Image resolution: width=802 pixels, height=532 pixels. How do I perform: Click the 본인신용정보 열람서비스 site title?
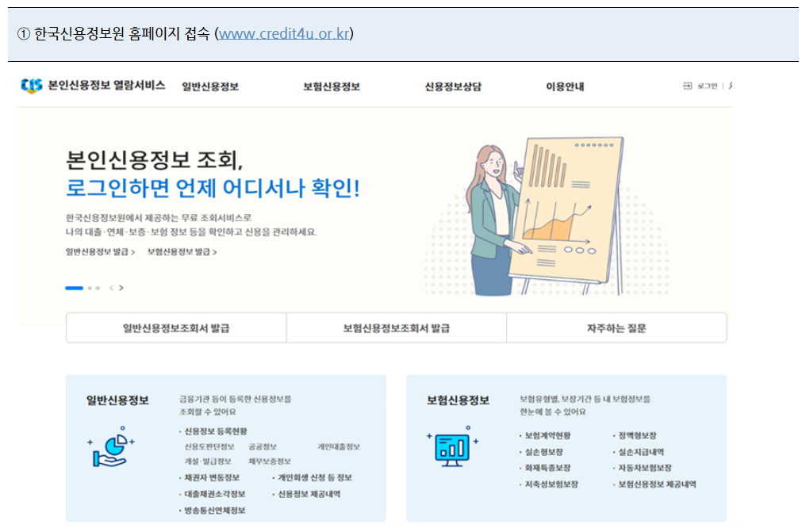pos(106,86)
